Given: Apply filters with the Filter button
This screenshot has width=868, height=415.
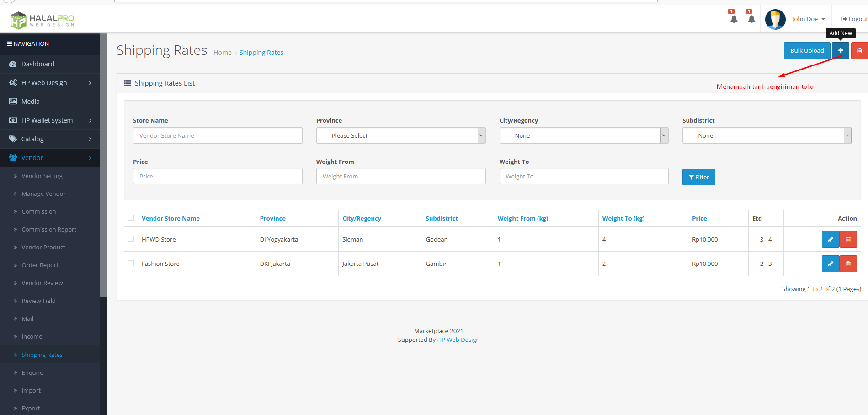Looking at the screenshot, I should [x=698, y=177].
